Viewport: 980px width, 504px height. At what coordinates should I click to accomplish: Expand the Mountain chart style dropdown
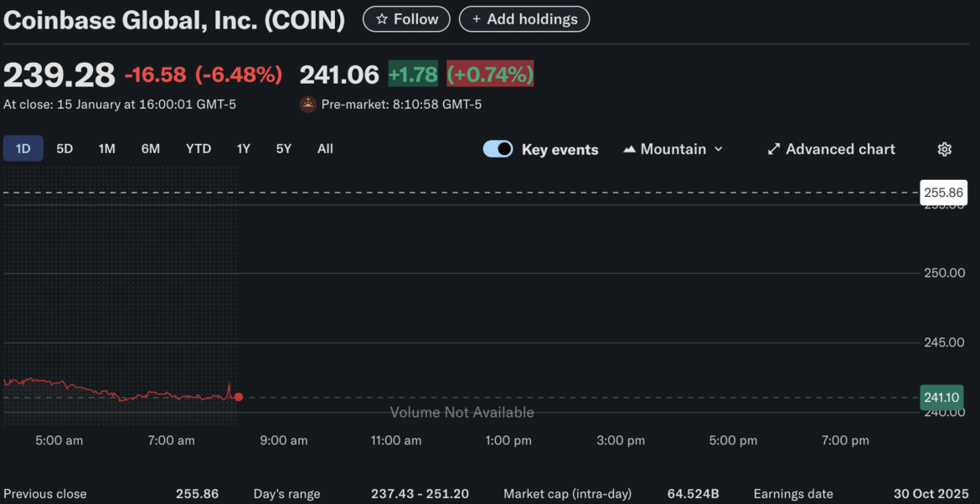717,149
